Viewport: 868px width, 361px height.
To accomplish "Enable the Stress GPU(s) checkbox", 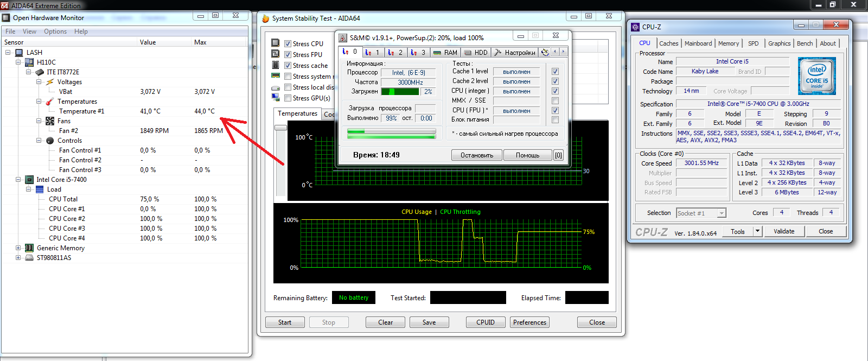I will click(288, 98).
